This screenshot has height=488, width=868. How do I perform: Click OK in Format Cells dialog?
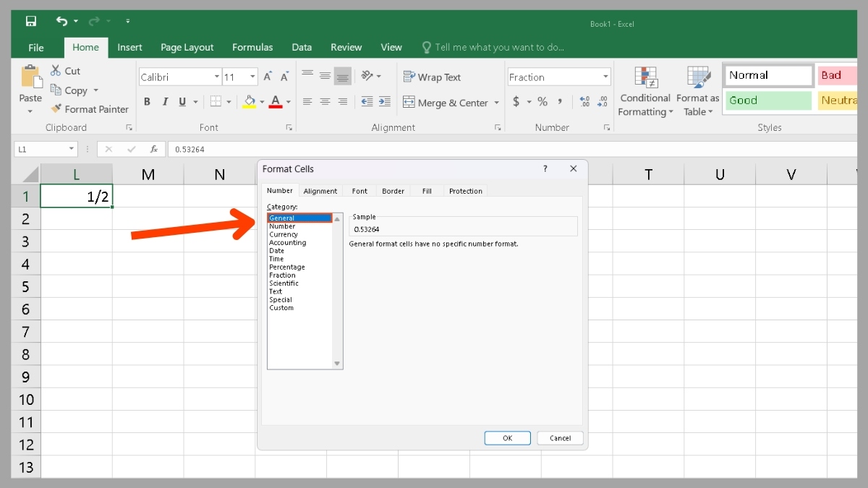(x=507, y=438)
